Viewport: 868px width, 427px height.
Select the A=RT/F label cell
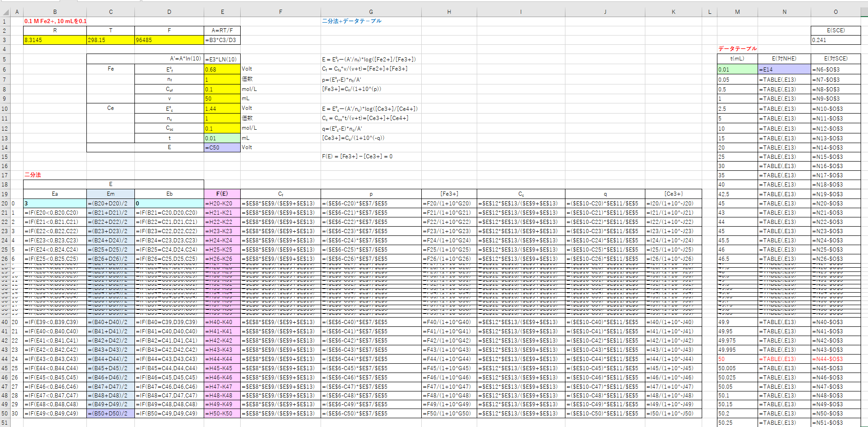[x=222, y=30]
